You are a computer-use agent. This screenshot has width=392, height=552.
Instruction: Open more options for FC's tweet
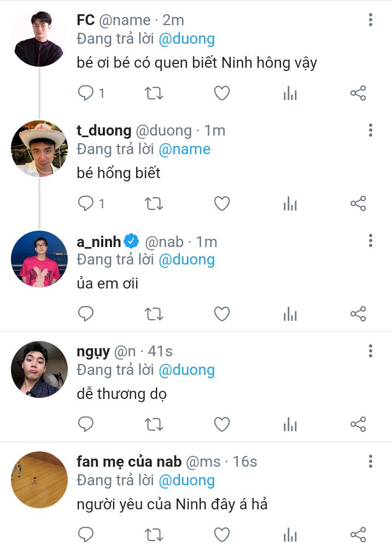[371, 20]
